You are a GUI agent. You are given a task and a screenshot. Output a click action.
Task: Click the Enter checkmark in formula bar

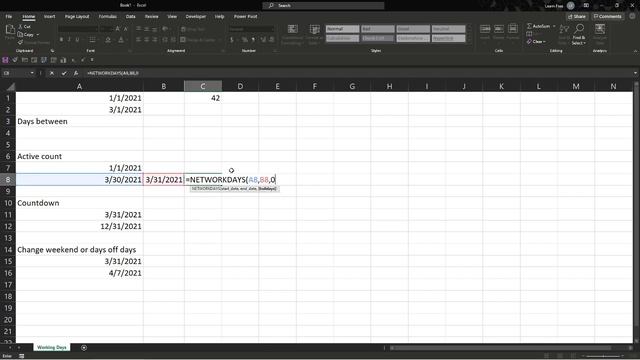[x=64, y=73]
